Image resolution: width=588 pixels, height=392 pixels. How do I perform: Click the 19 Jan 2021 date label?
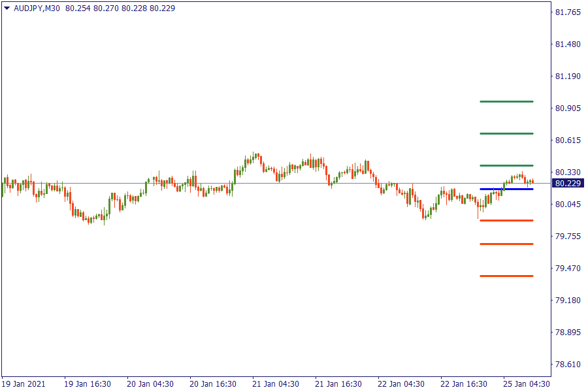click(x=24, y=384)
